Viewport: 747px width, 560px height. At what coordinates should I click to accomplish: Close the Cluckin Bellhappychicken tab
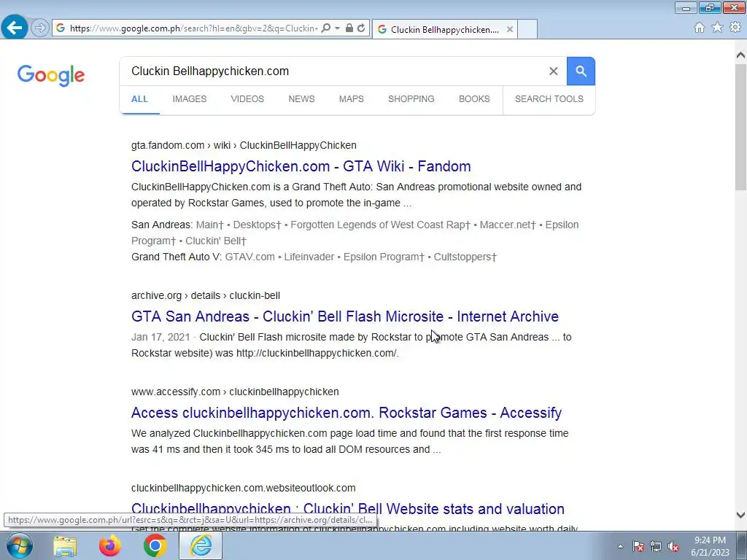point(510,29)
